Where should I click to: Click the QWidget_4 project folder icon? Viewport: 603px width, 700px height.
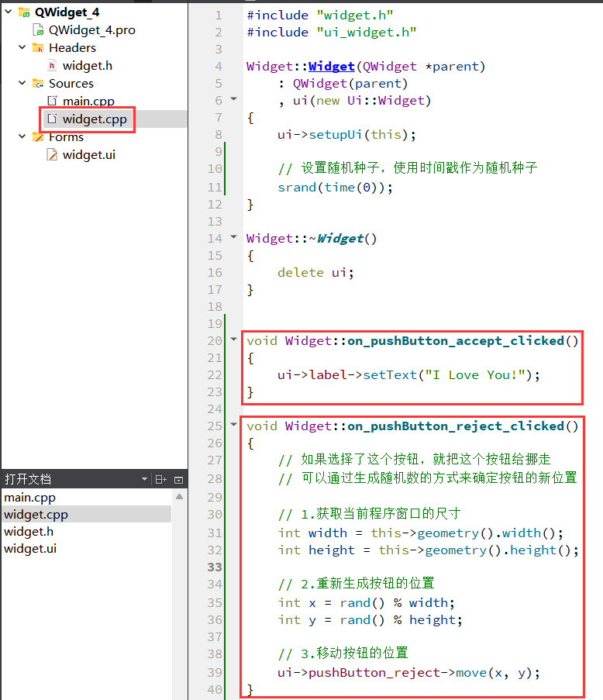[x=24, y=12]
